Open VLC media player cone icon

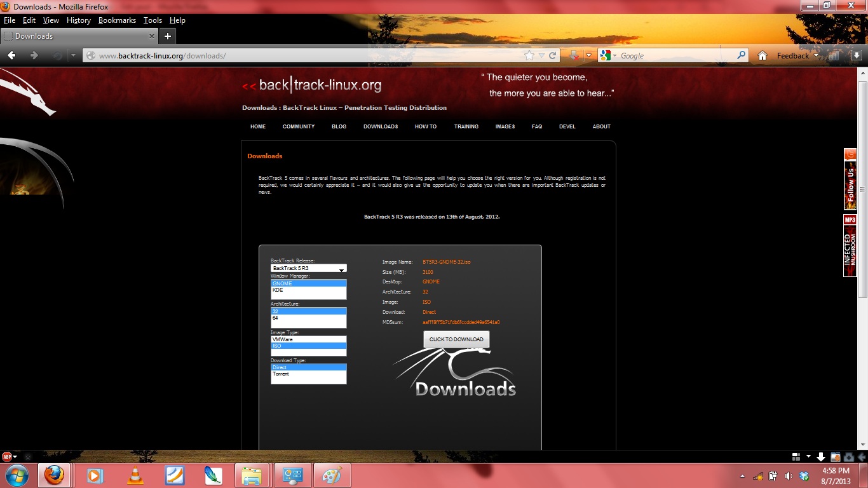point(135,475)
